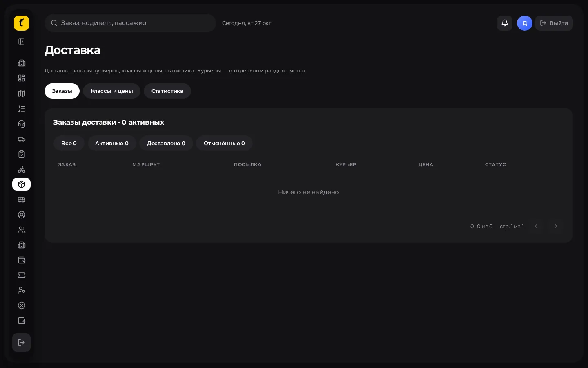Focus the Заказ, водитель, пассажир search field
588x368 pixels.
tap(130, 23)
